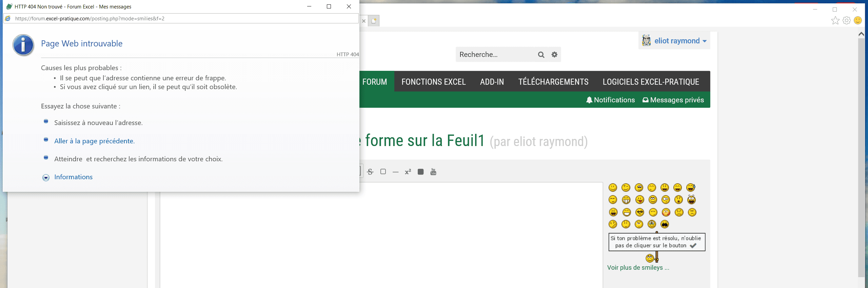Open the FONCTIONS EXCEL menu
The width and height of the screenshot is (868, 288).
click(434, 82)
